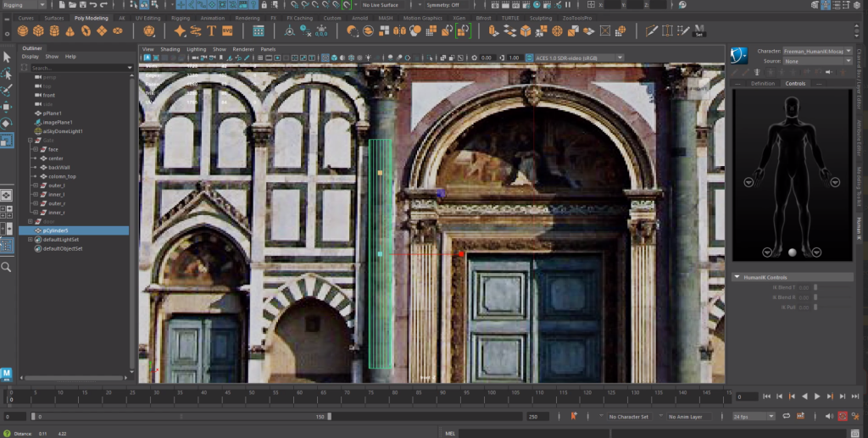Screen dimensions: 868x438
Task: Collapse the Gate group in the Outliner
Action: (x=31, y=141)
